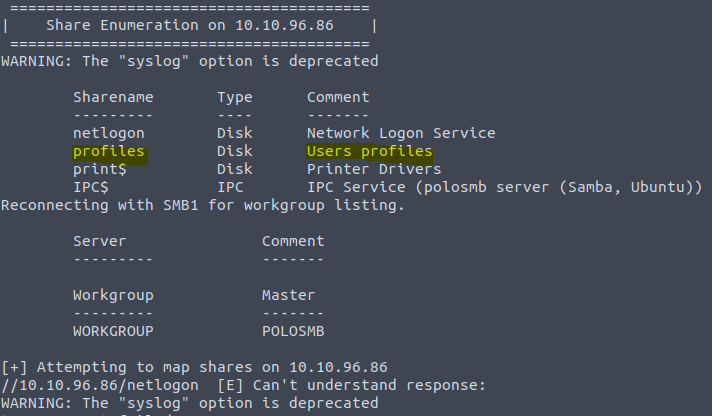The image size is (712, 416).
Task: Click the Master column header
Action: click(288, 295)
